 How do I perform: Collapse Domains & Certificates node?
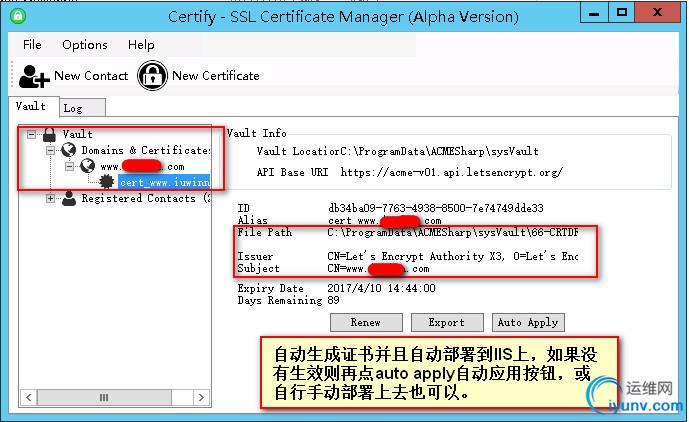pyautogui.click(x=51, y=150)
